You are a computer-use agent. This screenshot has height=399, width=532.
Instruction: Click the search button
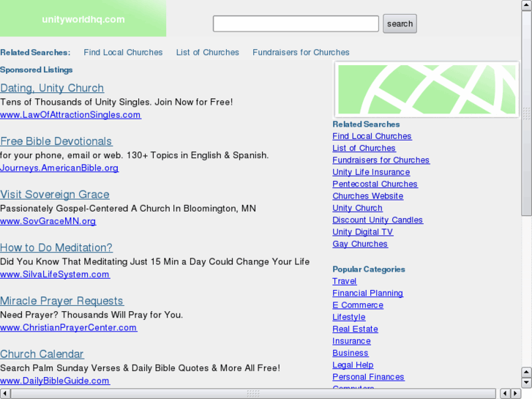click(x=400, y=23)
